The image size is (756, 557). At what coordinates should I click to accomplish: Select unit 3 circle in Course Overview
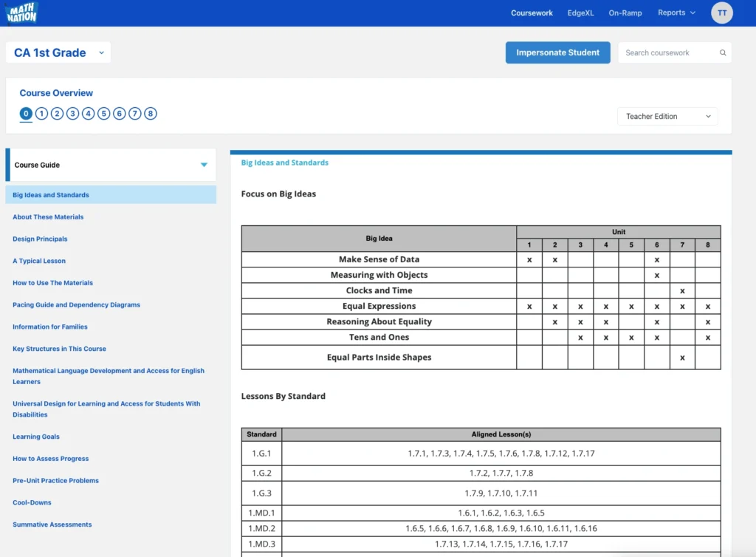72,114
